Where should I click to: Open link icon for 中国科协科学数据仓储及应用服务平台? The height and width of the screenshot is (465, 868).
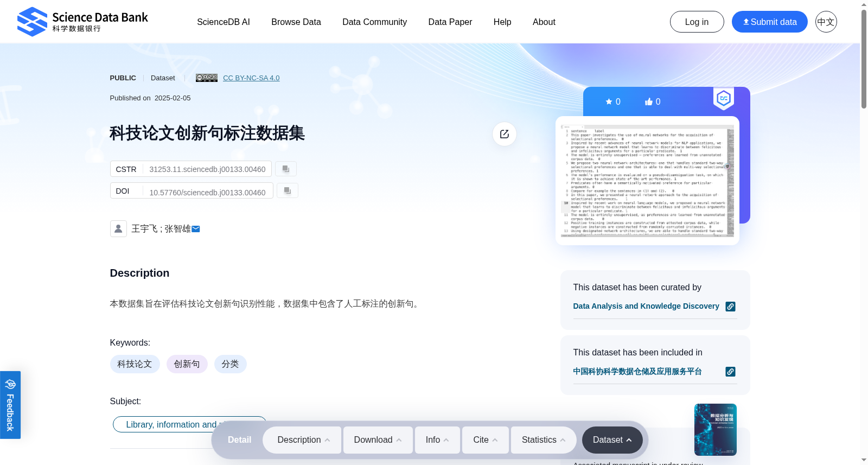point(731,372)
